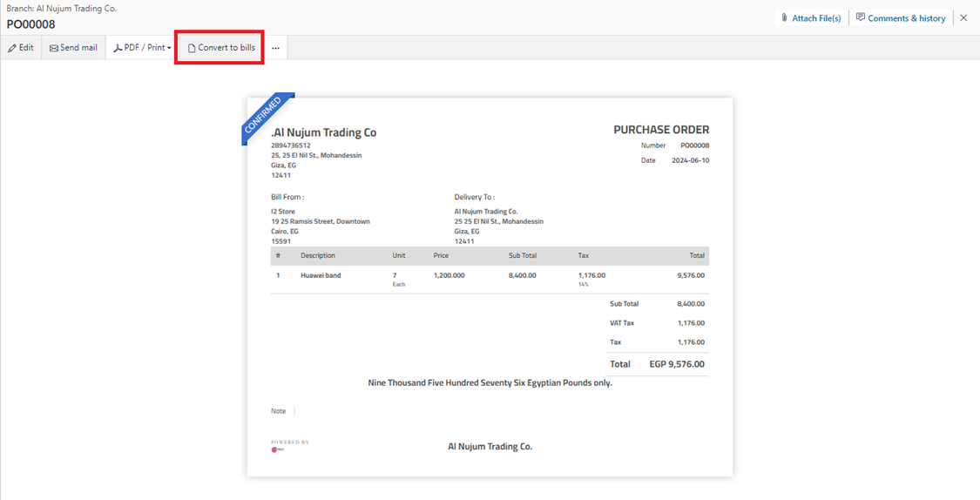Open the PDF / Print dropdown

point(142,48)
